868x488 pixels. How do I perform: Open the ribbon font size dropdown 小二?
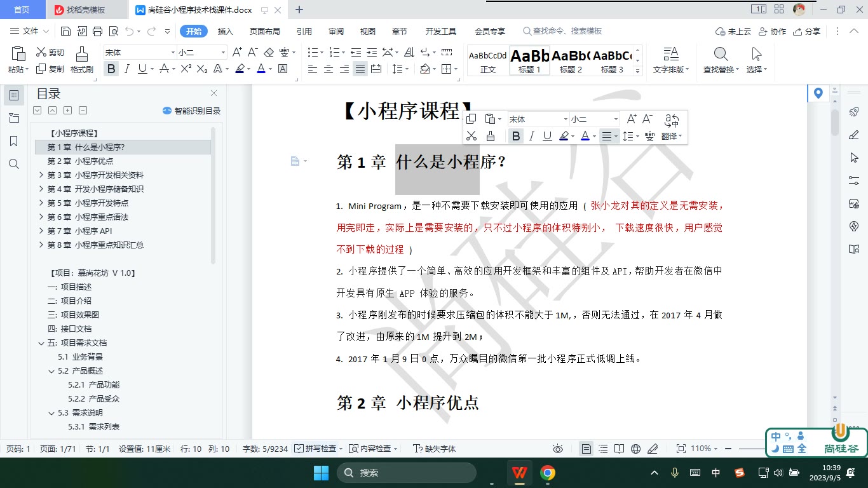[223, 53]
